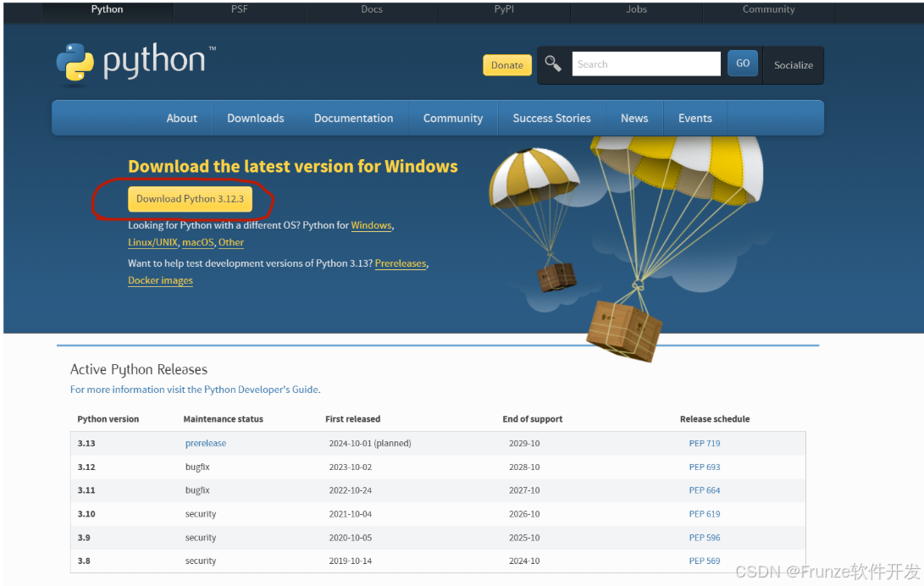This screenshot has height=586, width=924.
Task: Click the Release schedule column header
Action: click(x=715, y=419)
